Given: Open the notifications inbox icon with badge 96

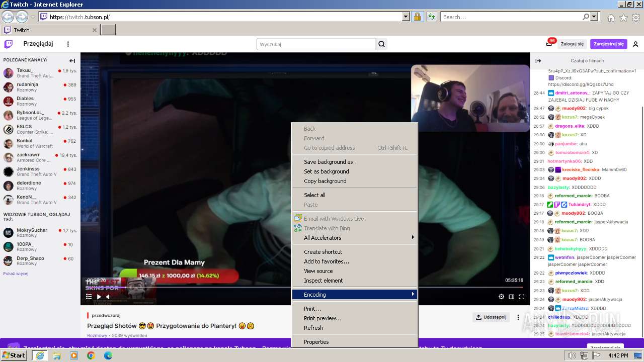Looking at the screenshot, I should tap(549, 44).
